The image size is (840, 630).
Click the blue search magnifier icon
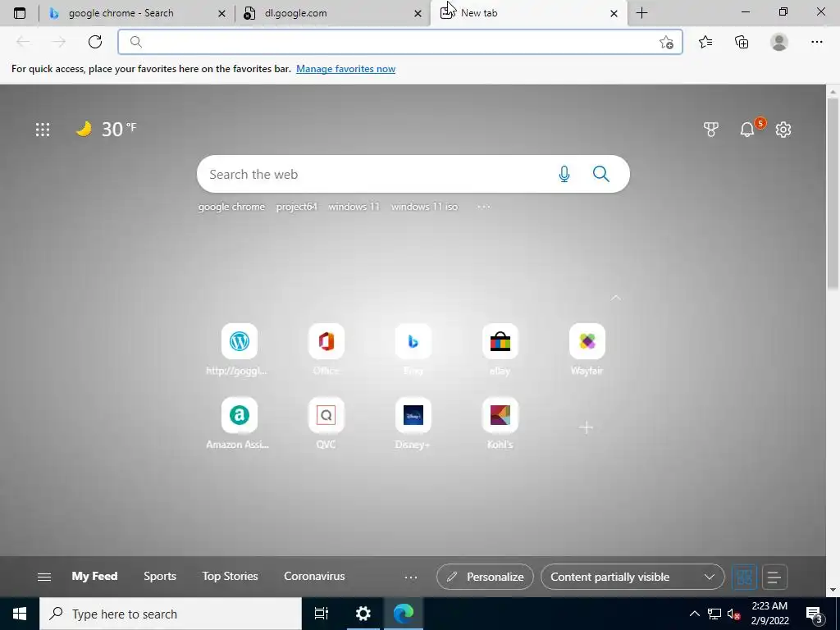tap(601, 174)
